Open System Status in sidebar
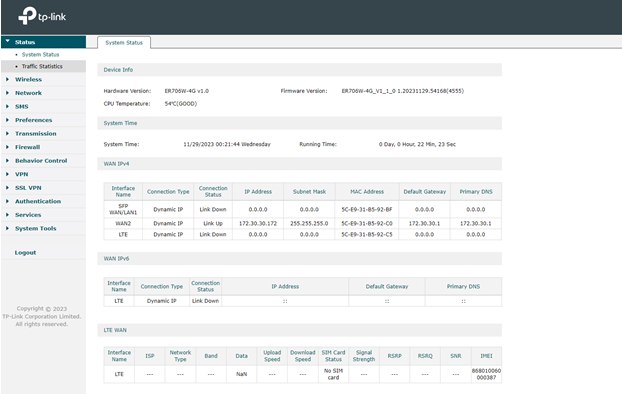 pos(40,54)
